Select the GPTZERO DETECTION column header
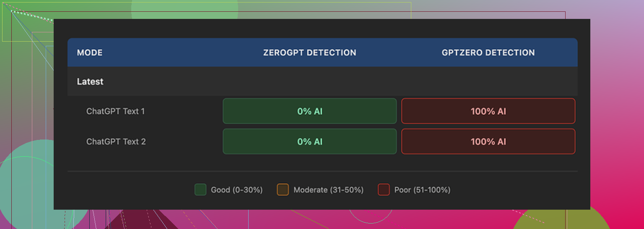The width and height of the screenshot is (644, 229). [x=488, y=53]
